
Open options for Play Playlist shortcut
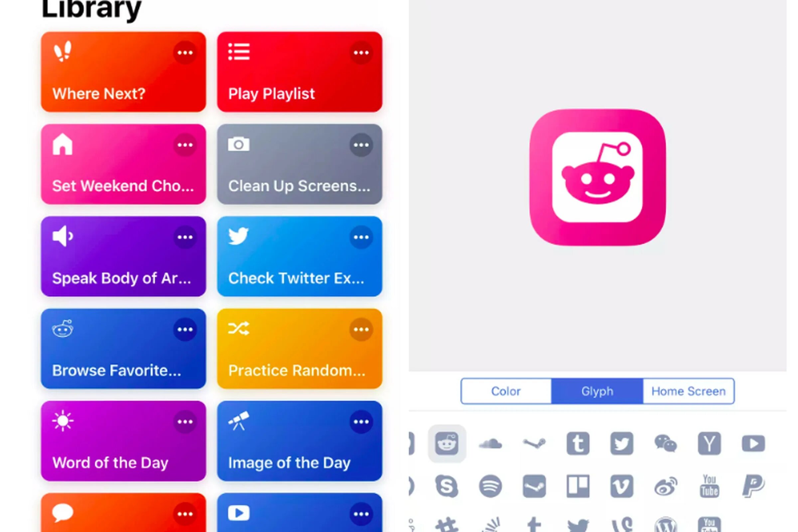361,54
